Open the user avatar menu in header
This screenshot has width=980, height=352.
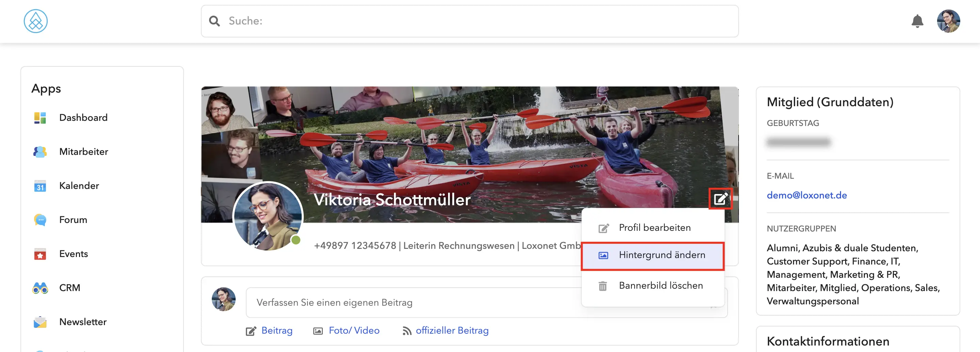pos(948,21)
